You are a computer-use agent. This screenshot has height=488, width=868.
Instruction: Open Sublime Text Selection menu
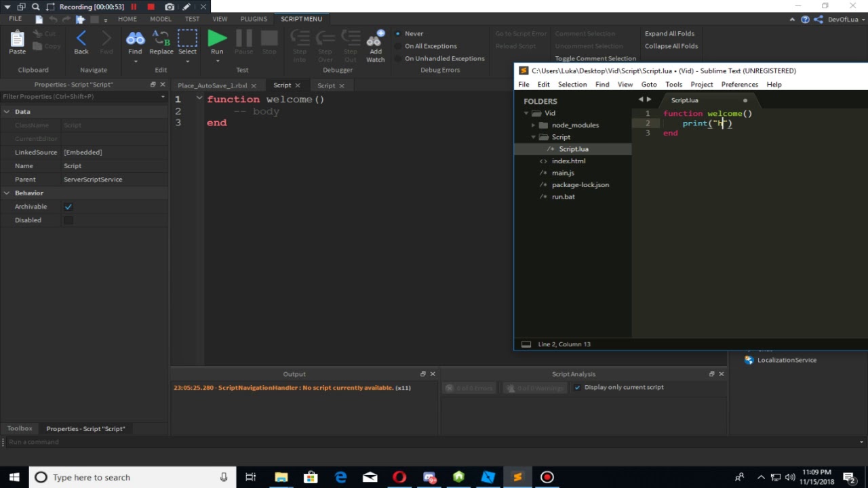click(572, 85)
